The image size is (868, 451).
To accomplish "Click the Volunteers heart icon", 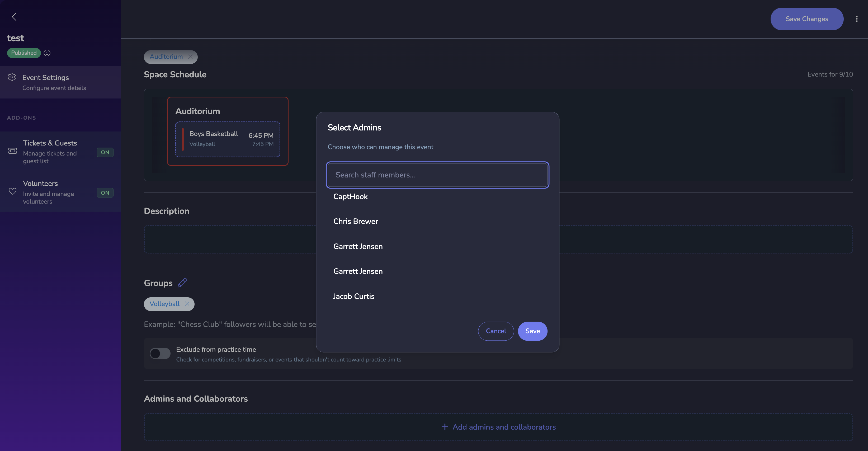I will [12, 191].
